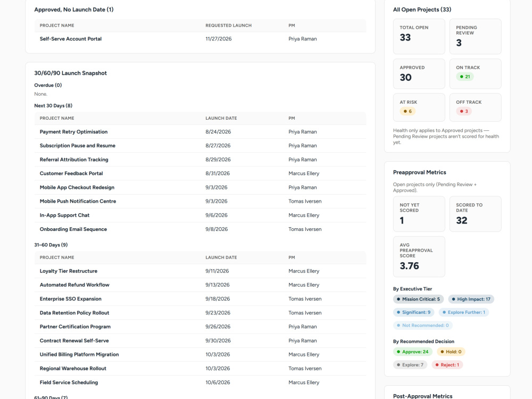Screen dimensions: 532x399
Task: Click the Pending Review 3 card
Action: click(475, 36)
